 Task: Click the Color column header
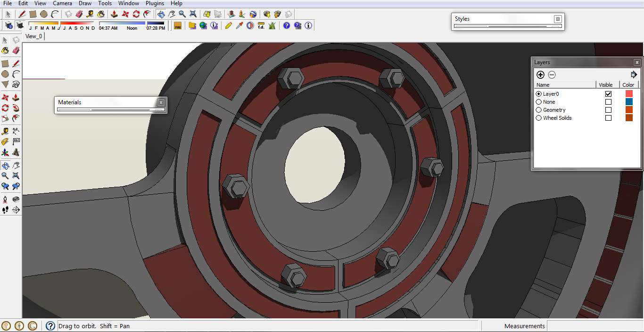(629, 85)
